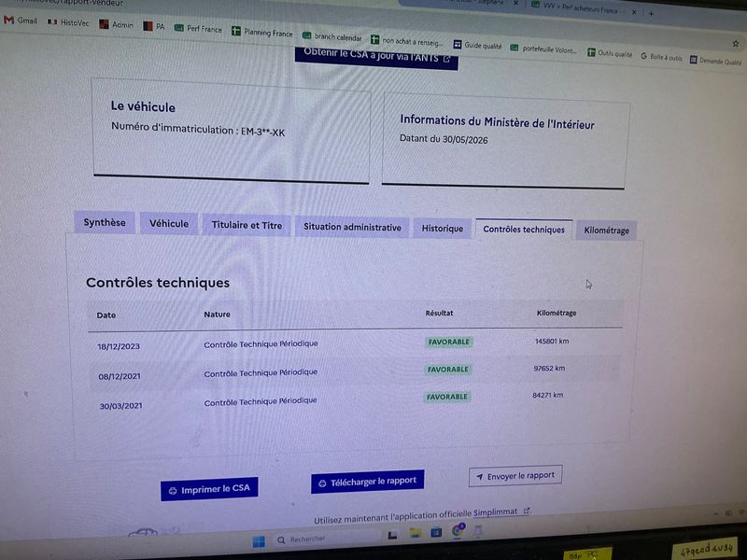
Task: Select the Situation administrative tab
Action: click(352, 227)
